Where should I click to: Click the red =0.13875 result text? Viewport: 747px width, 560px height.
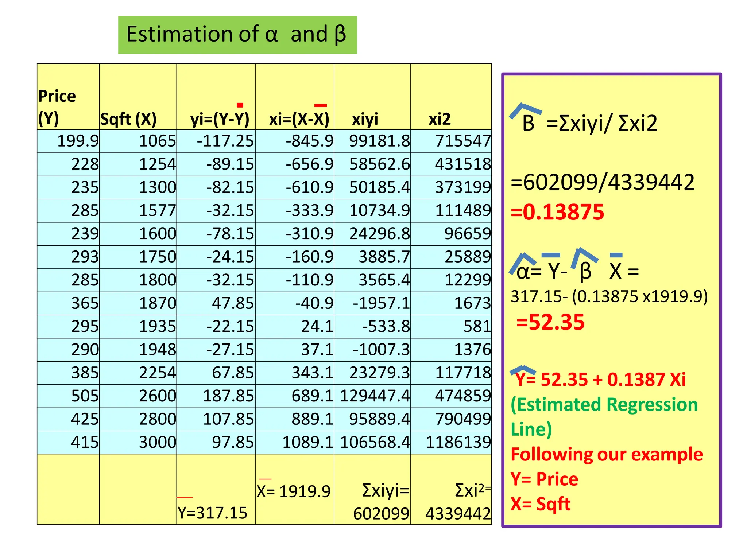[x=557, y=212]
